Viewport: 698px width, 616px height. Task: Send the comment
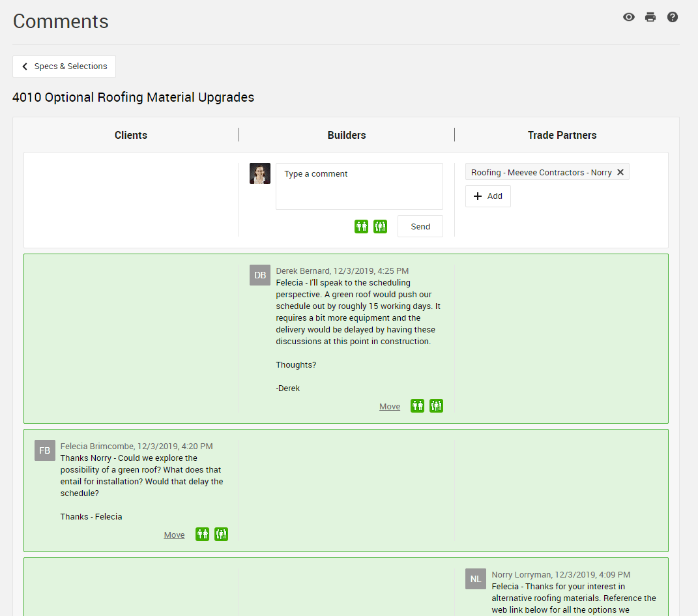pos(420,226)
